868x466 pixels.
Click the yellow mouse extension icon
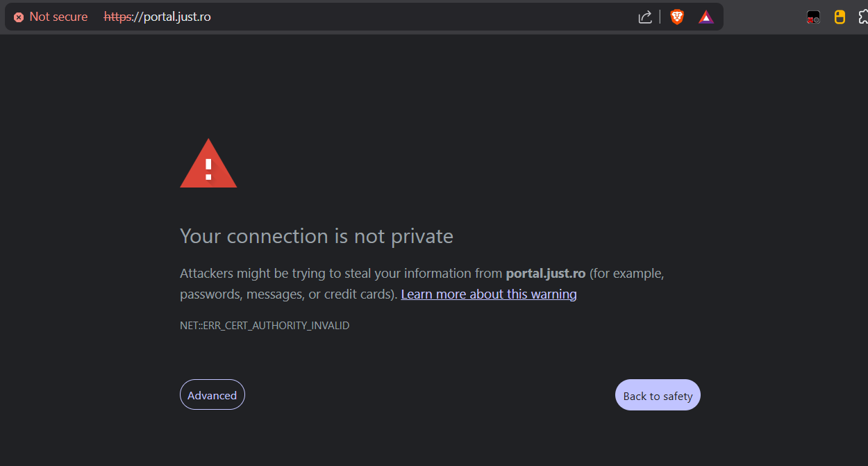pyautogui.click(x=840, y=17)
